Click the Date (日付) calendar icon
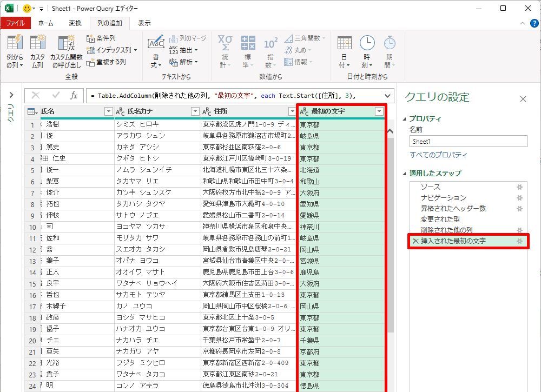The height and width of the screenshot is (392, 541). click(x=344, y=43)
